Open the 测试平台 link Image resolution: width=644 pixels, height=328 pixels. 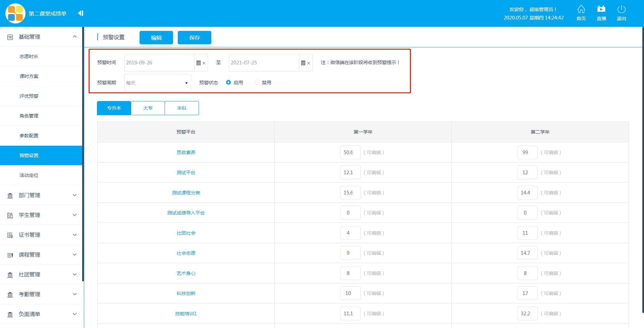point(186,173)
